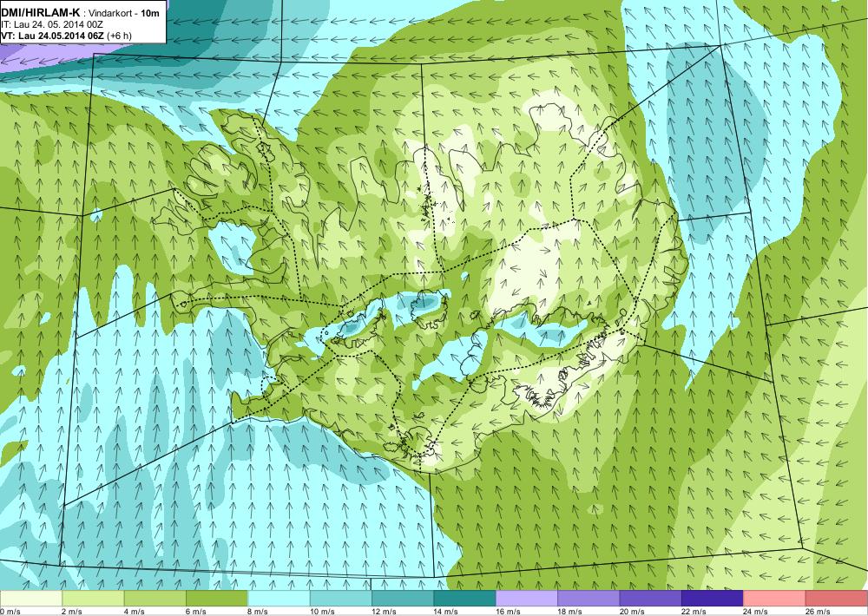Click the 'Vindarkort - 10m' label
868x616 pixels.
pos(125,12)
